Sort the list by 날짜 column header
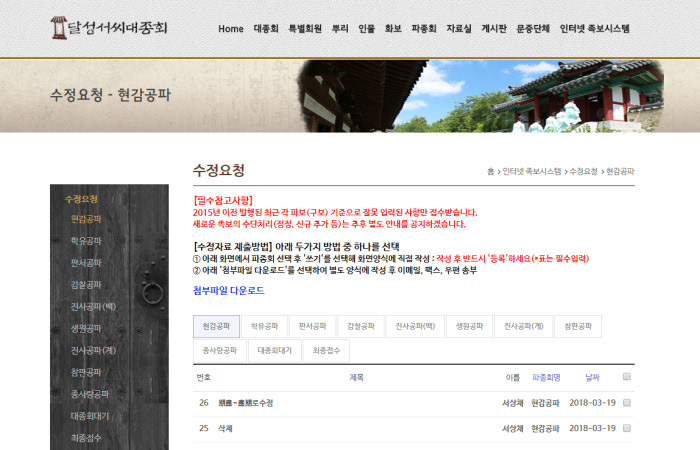 coord(592,377)
